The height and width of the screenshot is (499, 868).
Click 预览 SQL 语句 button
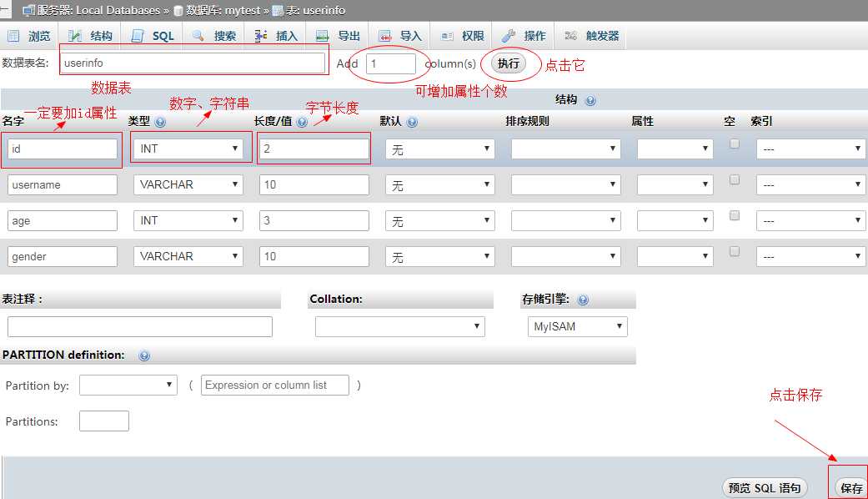765,488
